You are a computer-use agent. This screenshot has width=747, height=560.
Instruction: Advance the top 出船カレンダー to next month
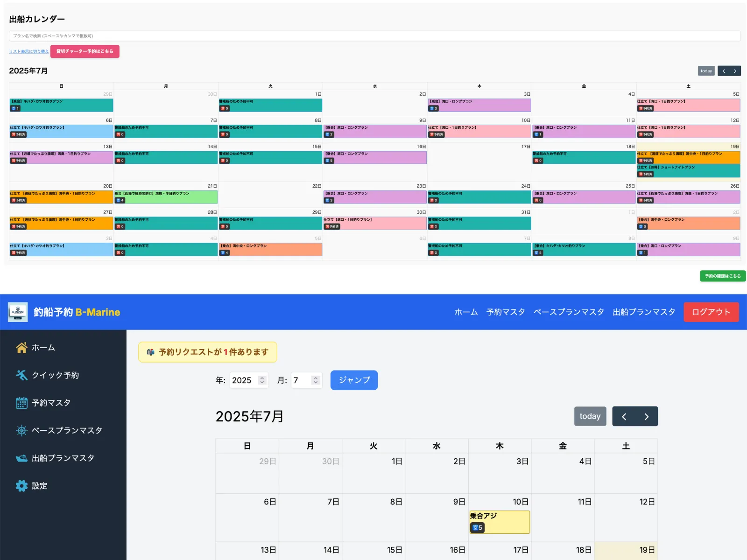click(735, 71)
